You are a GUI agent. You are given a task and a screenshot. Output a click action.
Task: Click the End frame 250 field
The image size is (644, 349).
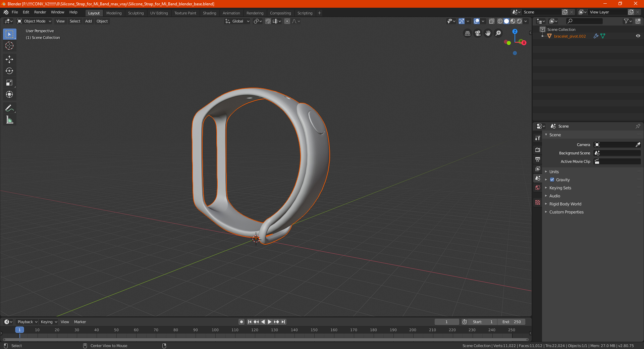point(512,322)
